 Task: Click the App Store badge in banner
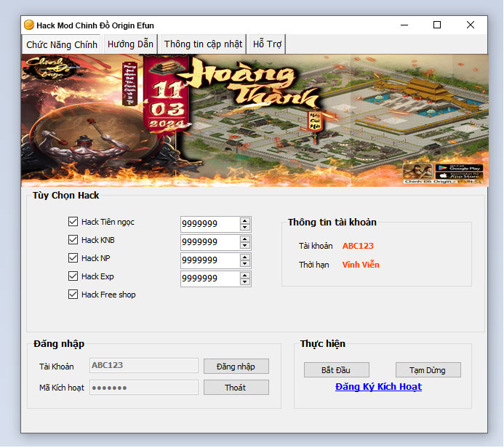(459, 176)
